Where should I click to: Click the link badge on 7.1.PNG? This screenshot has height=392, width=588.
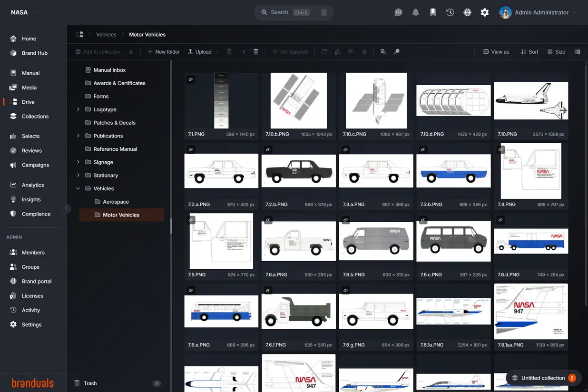191,79
